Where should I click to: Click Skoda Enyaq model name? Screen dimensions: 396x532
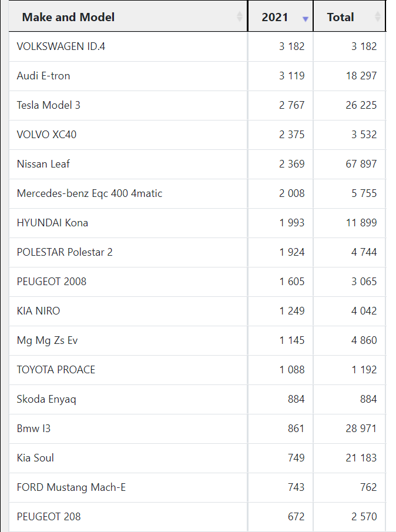(x=46, y=399)
